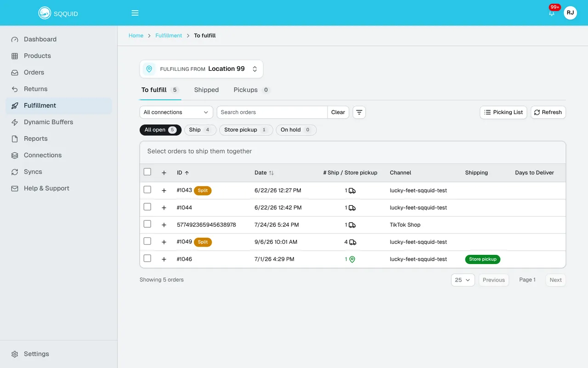Click date 9/6/26 10:01 AM cell
This screenshot has height=368, width=588.
coord(276,242)
